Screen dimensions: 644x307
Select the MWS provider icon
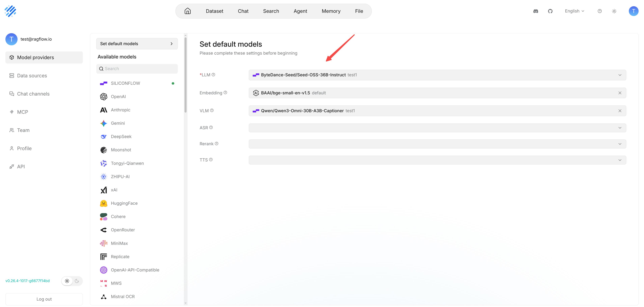(x=104, y=284)
